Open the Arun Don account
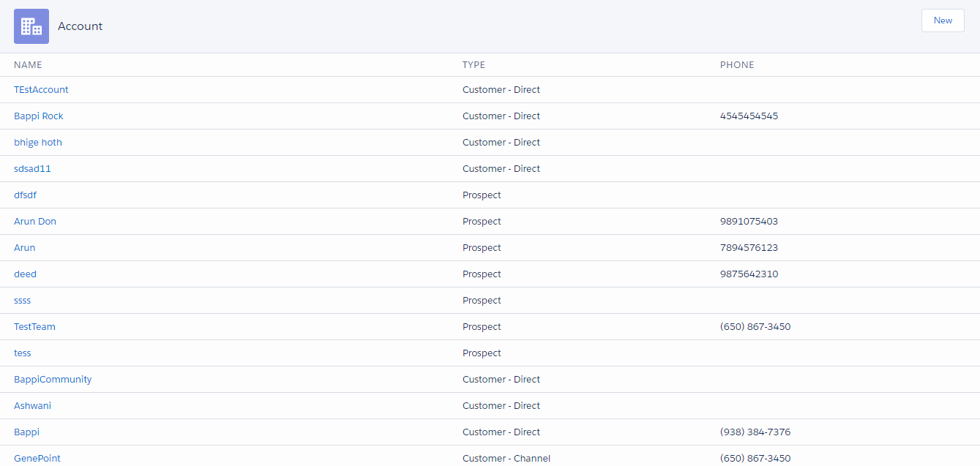980x466 pixels. pyautogui.click(x=35, y=222)
